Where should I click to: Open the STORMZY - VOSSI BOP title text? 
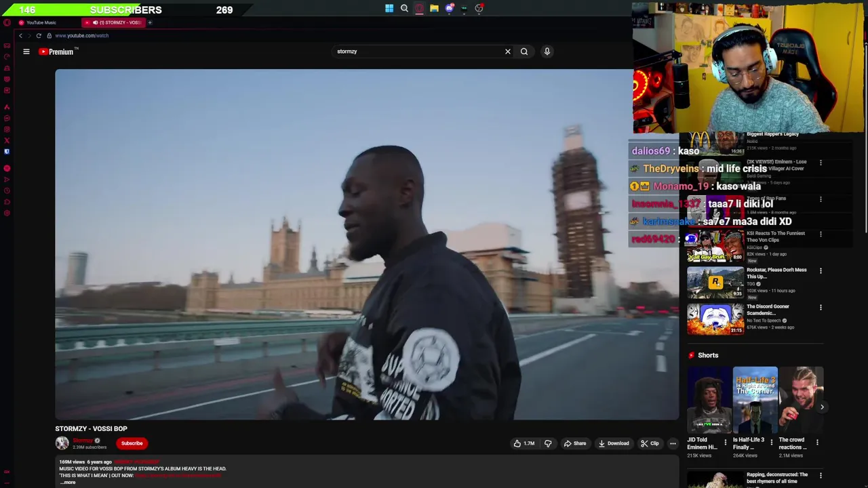point(91,428)
